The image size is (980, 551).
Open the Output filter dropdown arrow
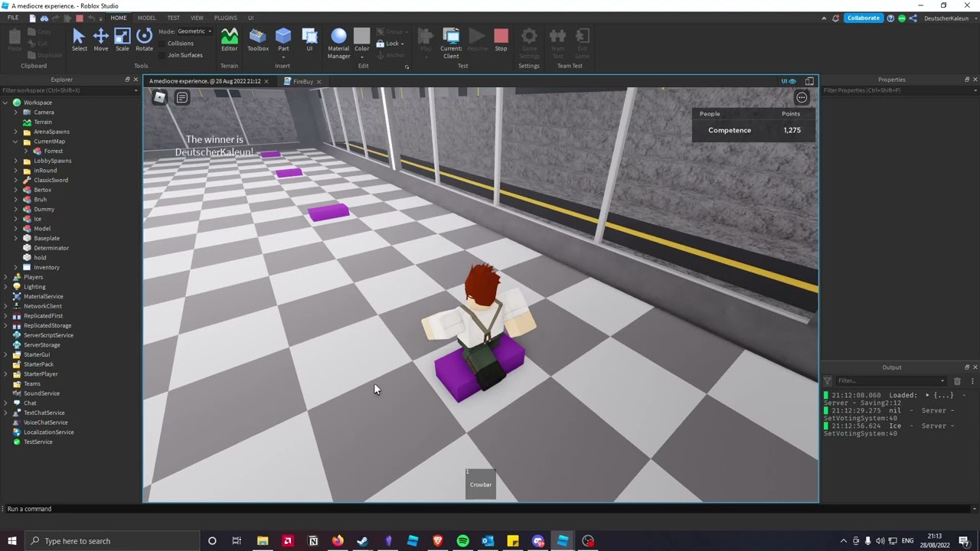tap(942, 381)
